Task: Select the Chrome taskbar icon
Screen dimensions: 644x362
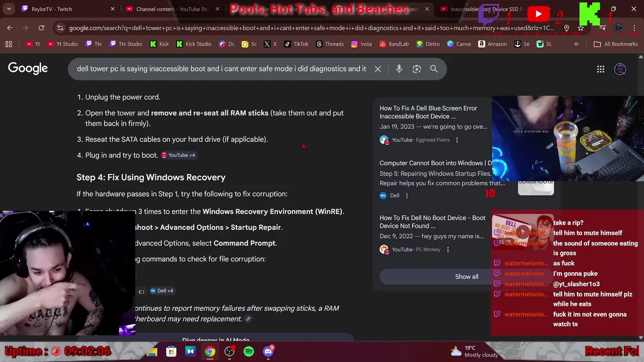Action: (x=210, y=352)
